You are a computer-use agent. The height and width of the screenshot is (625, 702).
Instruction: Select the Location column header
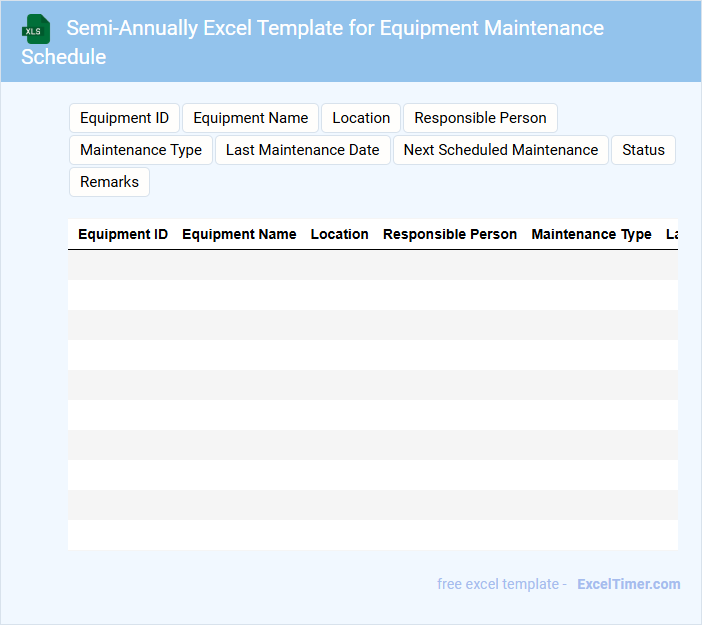coord(340,234)
